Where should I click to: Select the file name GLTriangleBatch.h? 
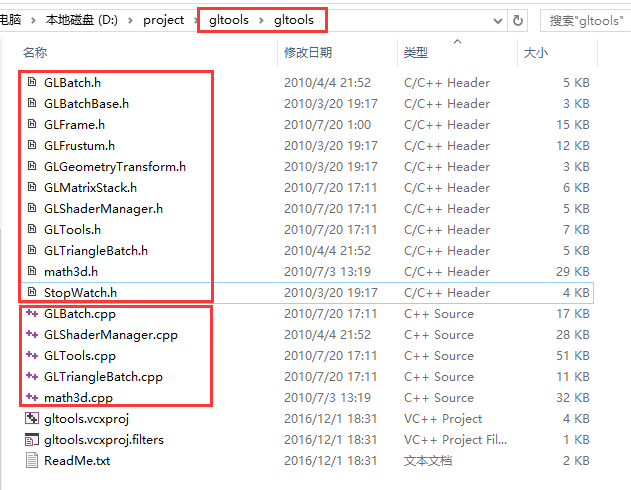(x=96, y=250)
